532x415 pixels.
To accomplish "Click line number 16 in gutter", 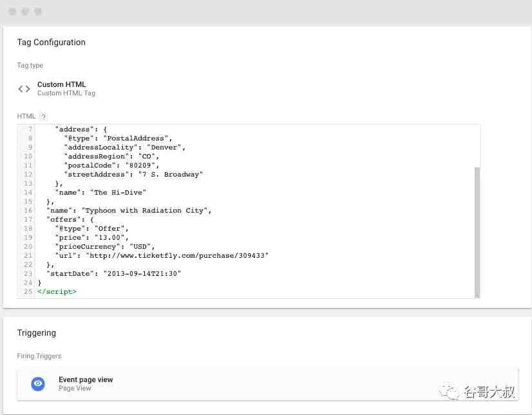I will click(28, 210).
